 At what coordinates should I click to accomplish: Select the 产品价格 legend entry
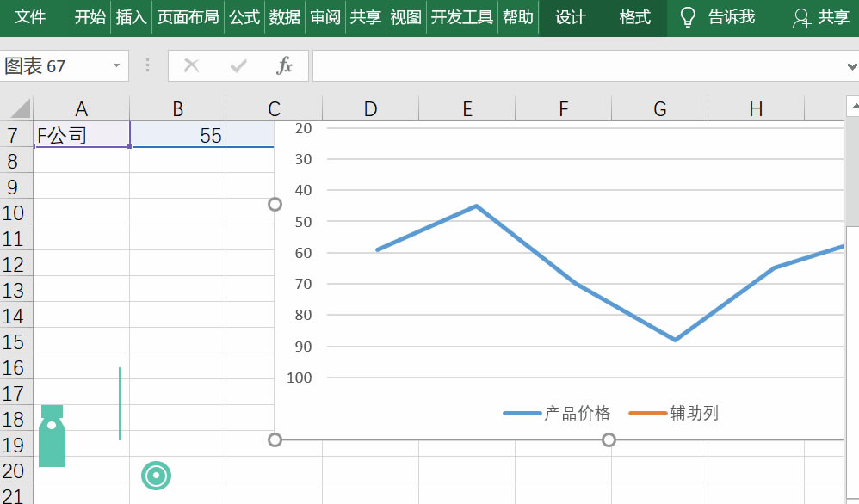(578, 413)
